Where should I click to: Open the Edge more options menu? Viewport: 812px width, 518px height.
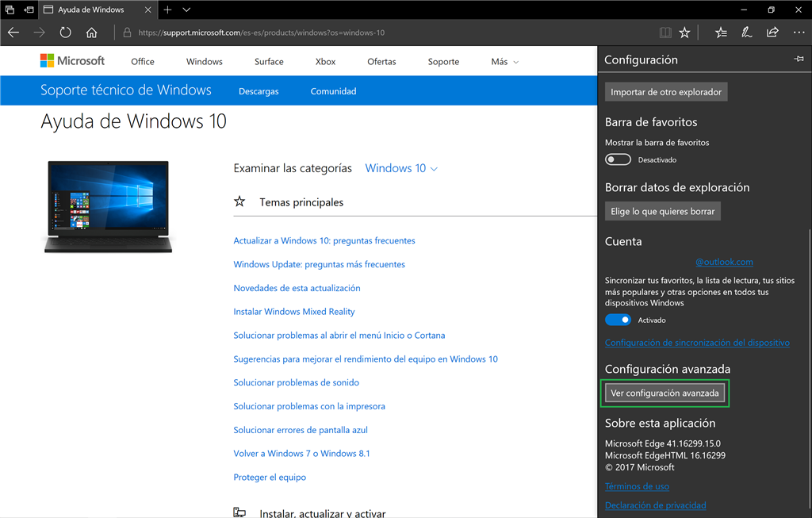(x=799, y=33)
